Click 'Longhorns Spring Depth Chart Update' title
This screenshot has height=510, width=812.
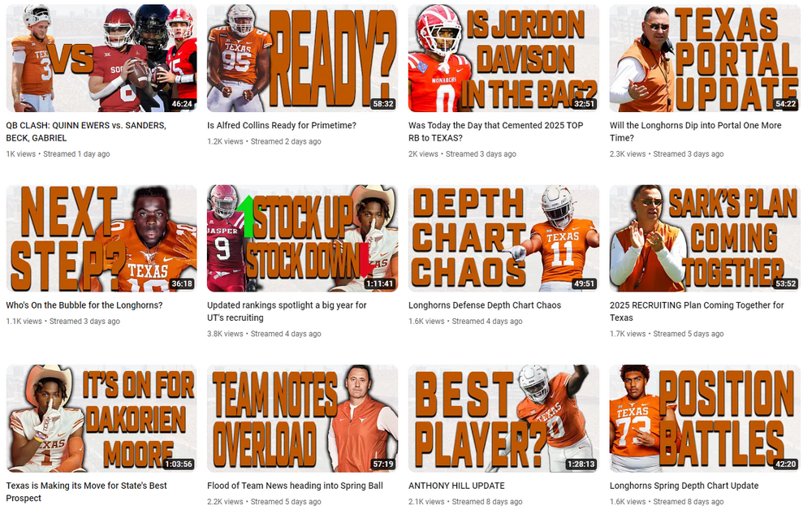tap(684, 486)
